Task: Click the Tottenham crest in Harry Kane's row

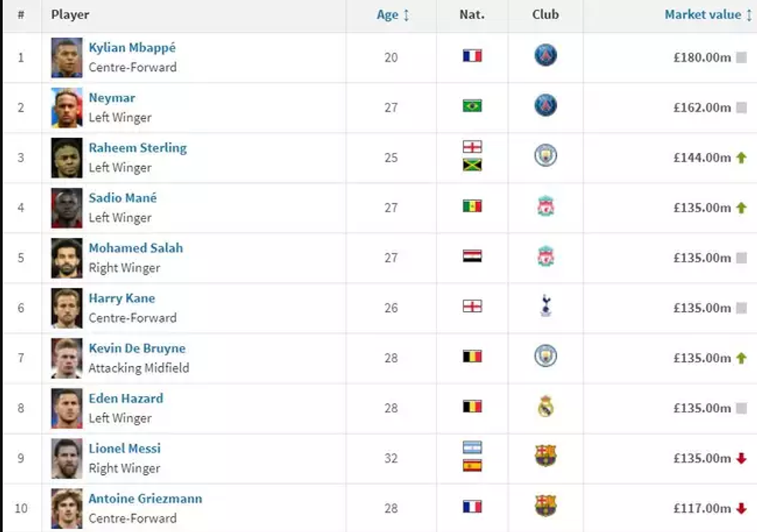Action: pyautogui.click(x=545, y=307)
